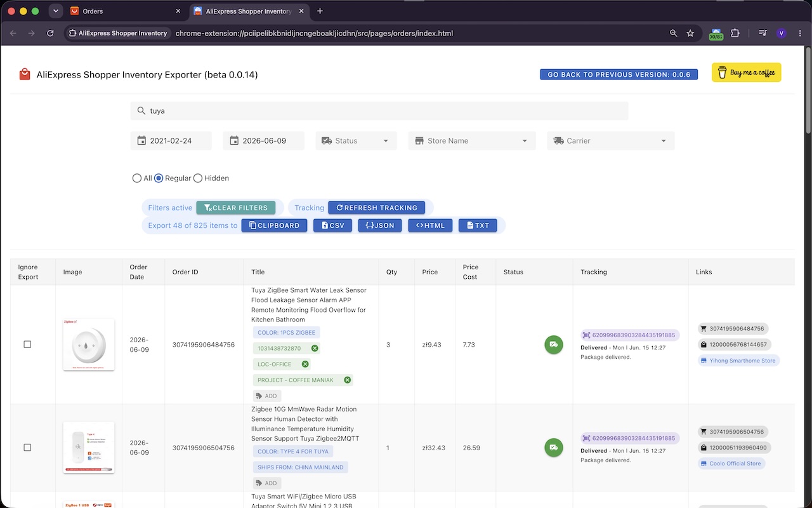Export items to JSON
The image size is (812, 508).
tap(380, 225)
